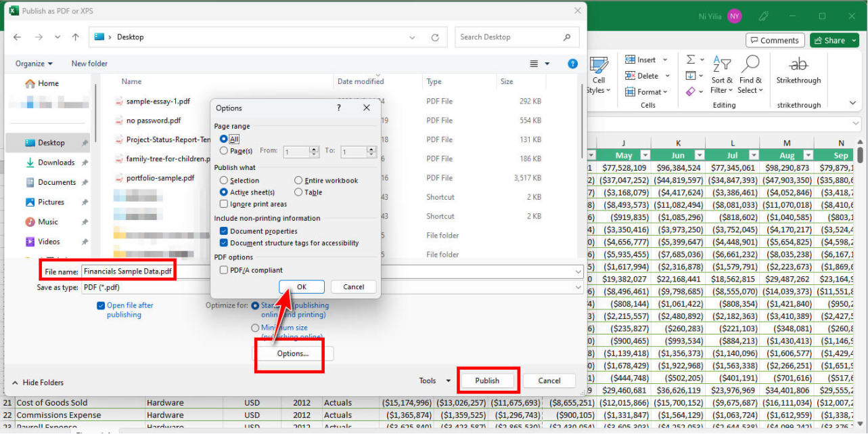868x434 pixels.
Task: Open Music in the navigation pane
Action: (41, 221)
